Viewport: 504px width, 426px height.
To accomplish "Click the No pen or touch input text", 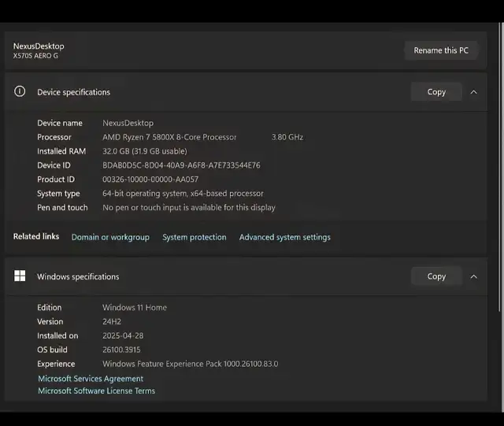I will (x=189, y=208).
